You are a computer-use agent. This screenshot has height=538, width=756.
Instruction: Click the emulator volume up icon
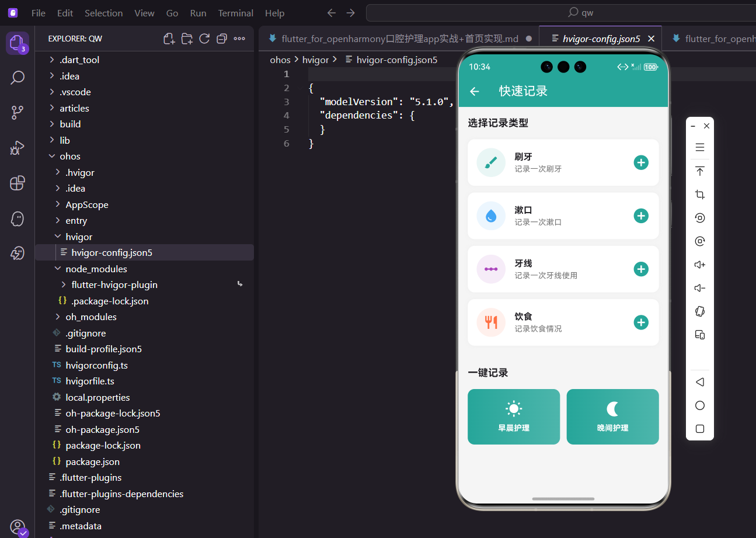[700, 265]
